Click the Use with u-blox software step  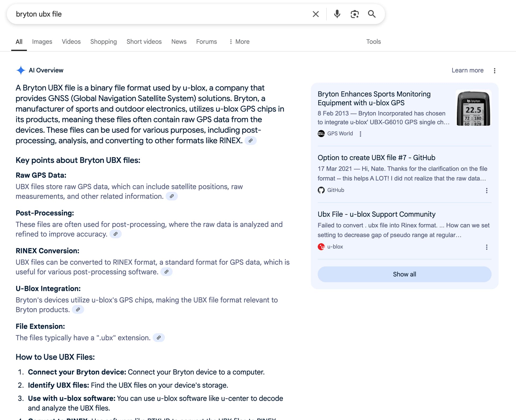click(155, 403)
